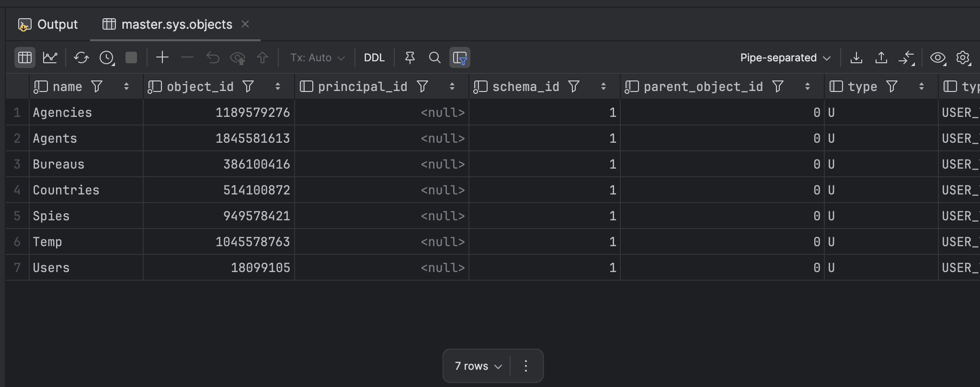Open the settings gear icon
This screenshot has width=980, height=387.
(963, 58)
